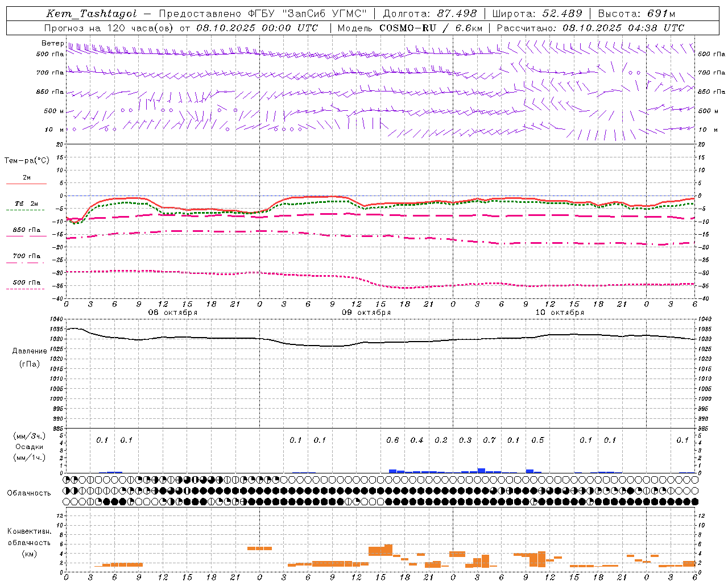Click the Облачность cloud cover label
The width and height of the screenshot is (728, 582).
tap(29, 493)
